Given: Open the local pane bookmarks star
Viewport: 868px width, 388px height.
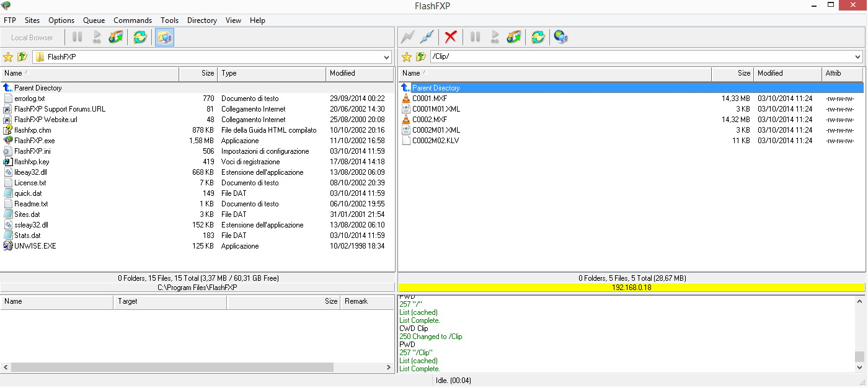Looking at the screenshot, I should pos(8,57).
